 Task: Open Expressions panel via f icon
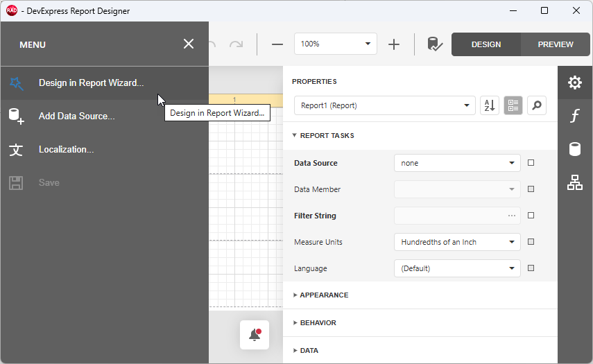click(x=575, y=116)
